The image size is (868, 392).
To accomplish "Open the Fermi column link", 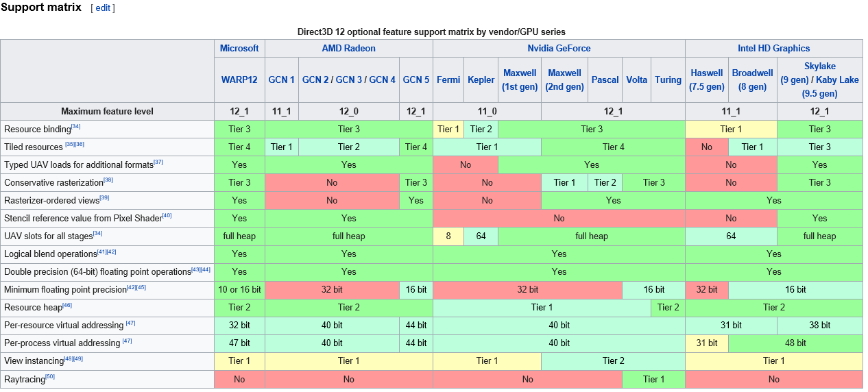I will click(448, 79).
